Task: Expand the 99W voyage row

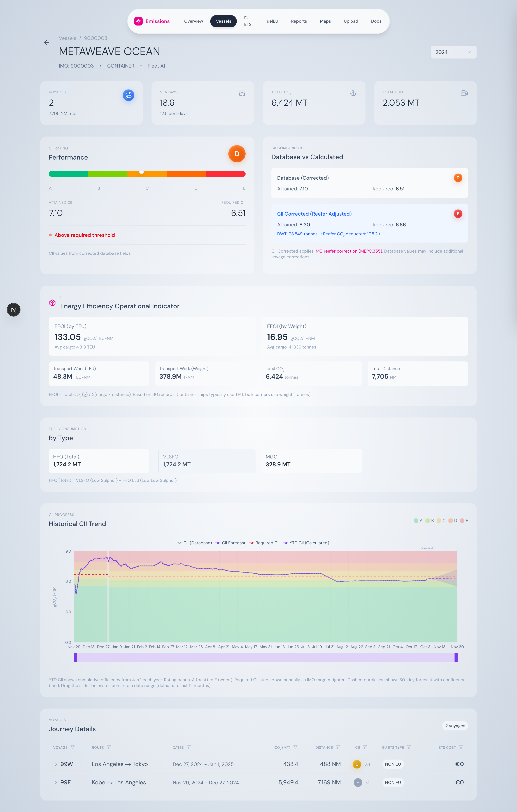Action: pyautogui.click(x=56, y=764)
